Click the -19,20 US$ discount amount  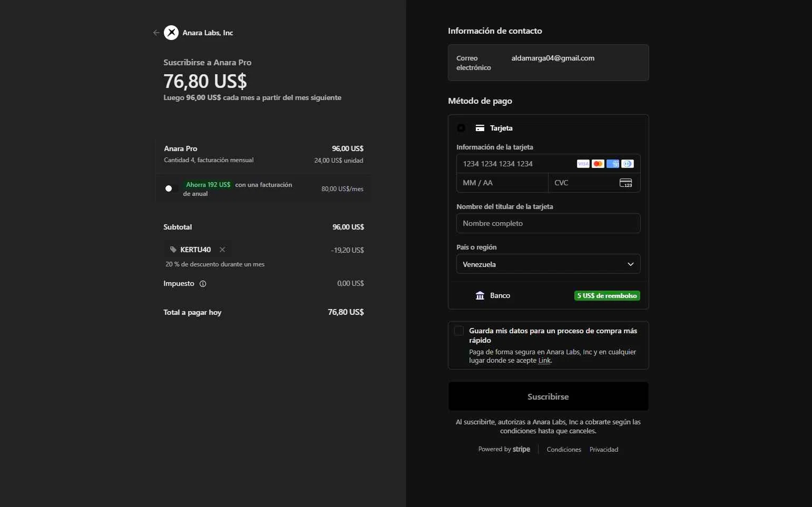click(x=347, y=250)
